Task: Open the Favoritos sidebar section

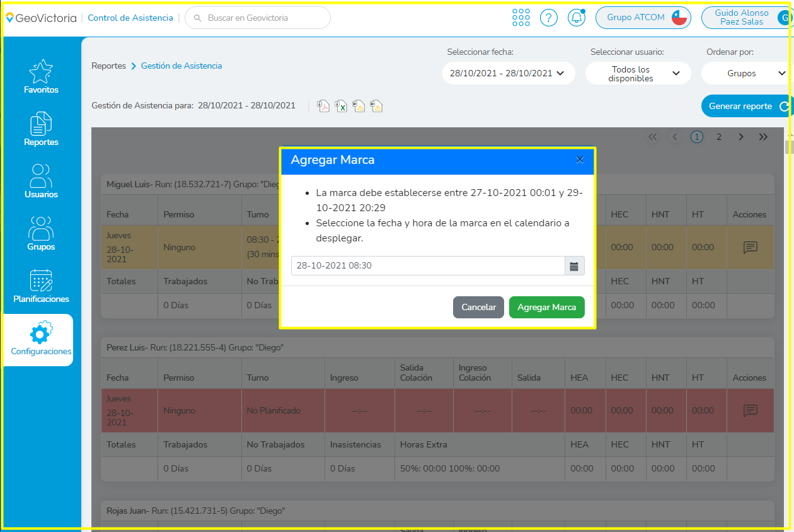Action: [x=41, y=77]
